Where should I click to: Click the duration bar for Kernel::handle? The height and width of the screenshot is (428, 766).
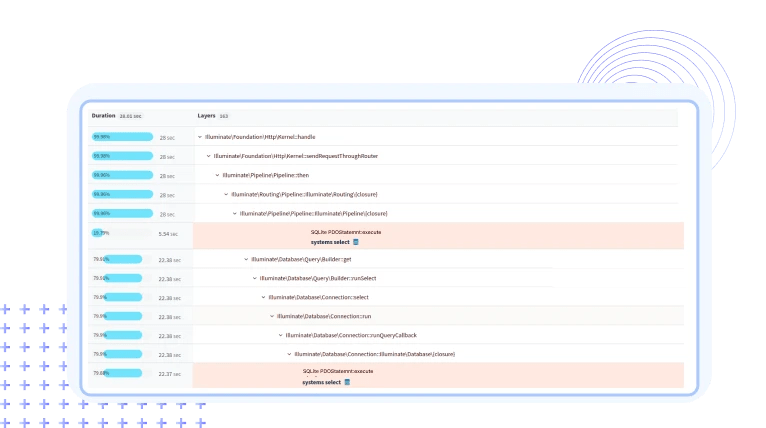pyautogui.click(x=122, y=137)
